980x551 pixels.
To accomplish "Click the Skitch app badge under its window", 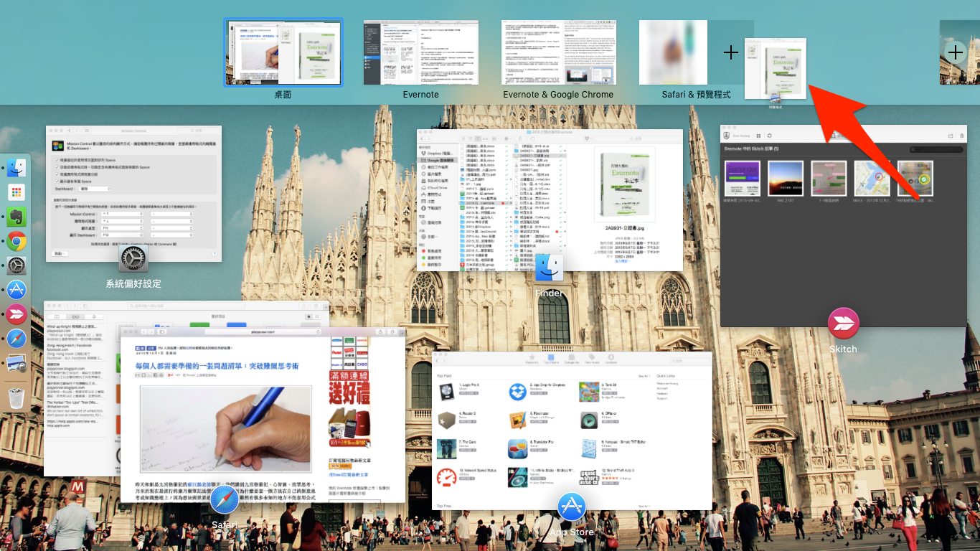I will [843, 324].
